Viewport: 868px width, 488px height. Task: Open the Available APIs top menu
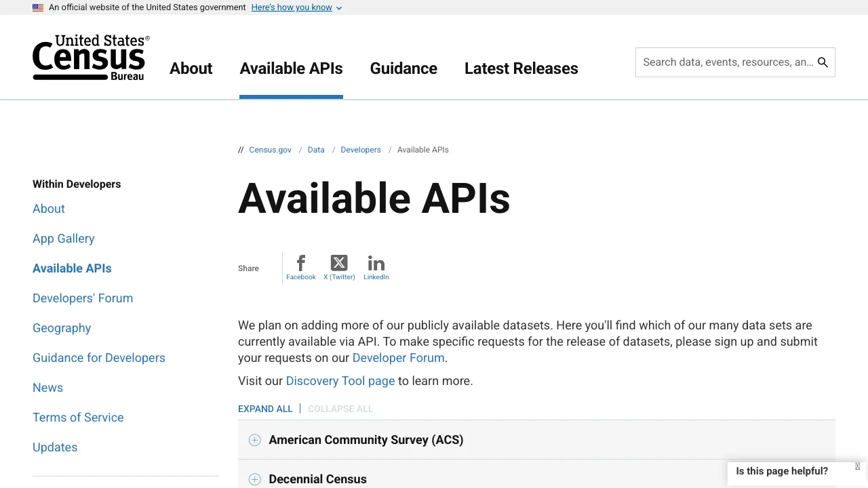291,68
